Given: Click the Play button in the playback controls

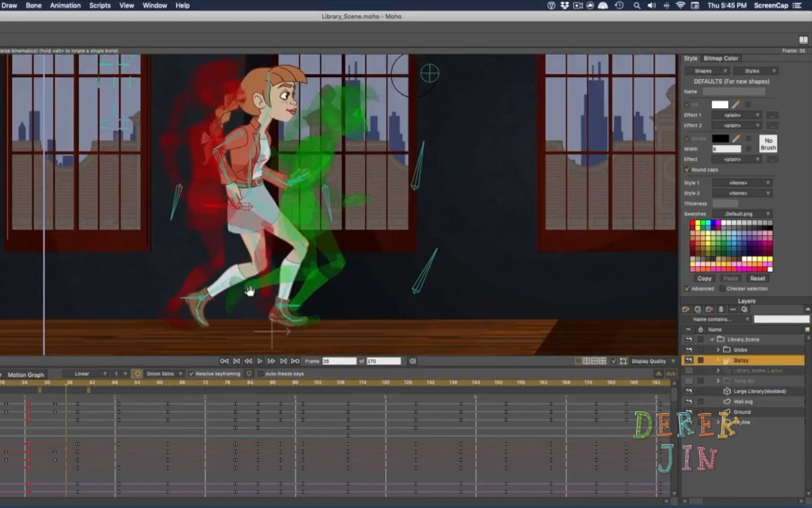Looking at the screenshot, I should pyautogui.click(x=259, y=361).
